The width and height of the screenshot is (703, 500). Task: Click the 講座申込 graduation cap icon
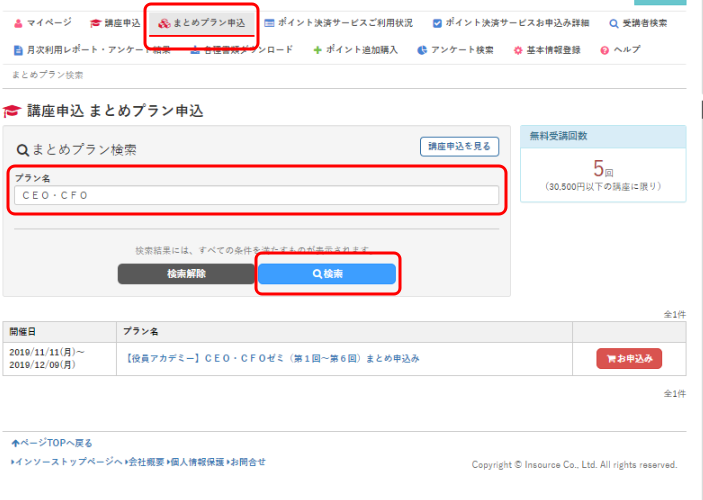point(95,22)
